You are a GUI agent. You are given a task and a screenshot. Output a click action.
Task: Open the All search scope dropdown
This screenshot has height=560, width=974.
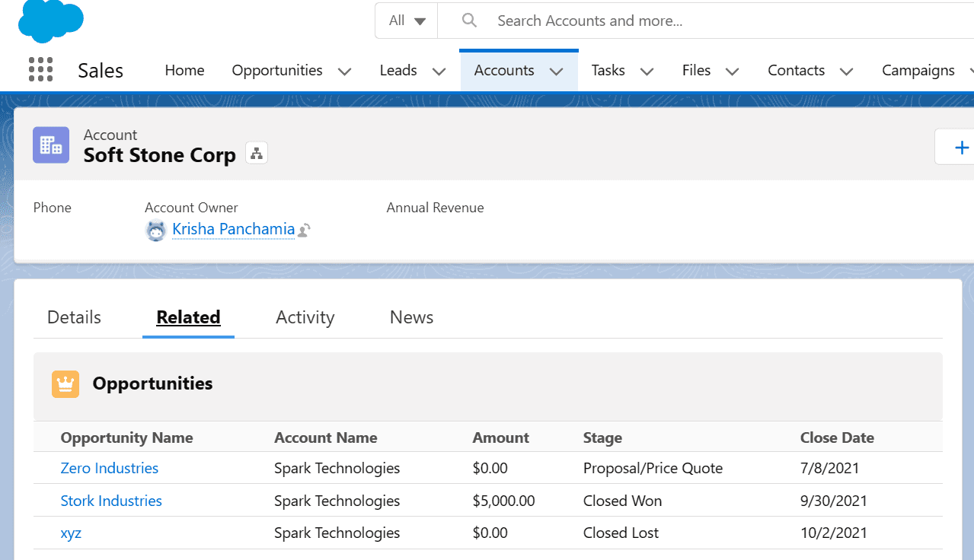click(x=407, y=21)
